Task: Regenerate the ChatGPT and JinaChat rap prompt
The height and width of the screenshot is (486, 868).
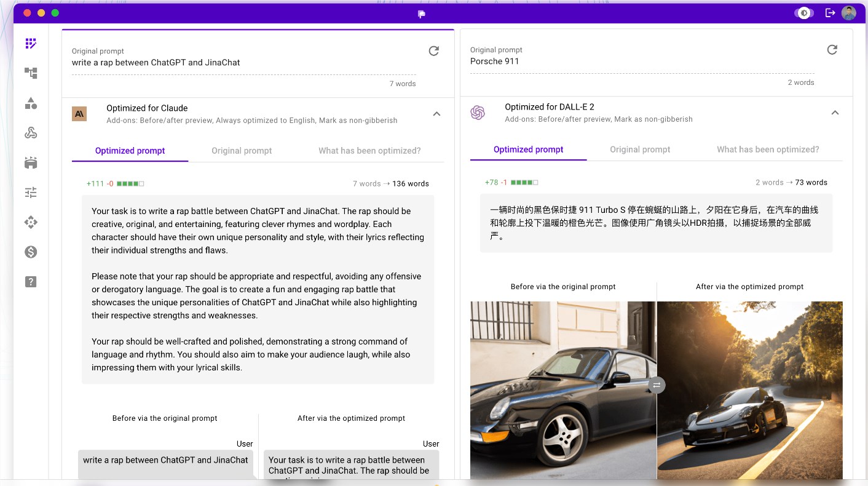Action: tap(434, 51)
